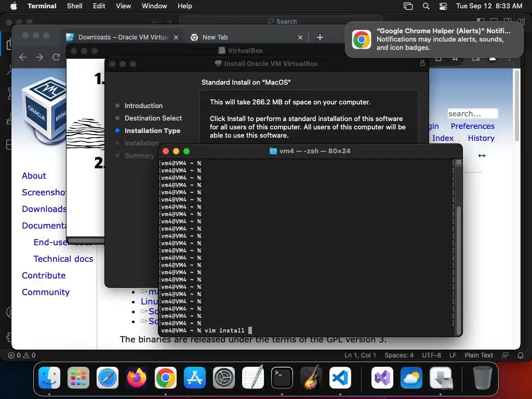Open a new Chrome tab with the plus button
The image size is (532, 399).
click(x=320, y=37)
